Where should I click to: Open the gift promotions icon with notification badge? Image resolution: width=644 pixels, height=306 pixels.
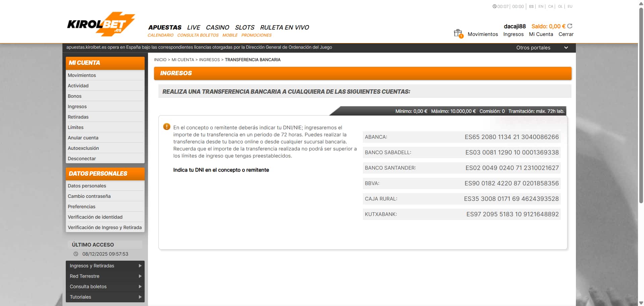(x=458, y=33)
